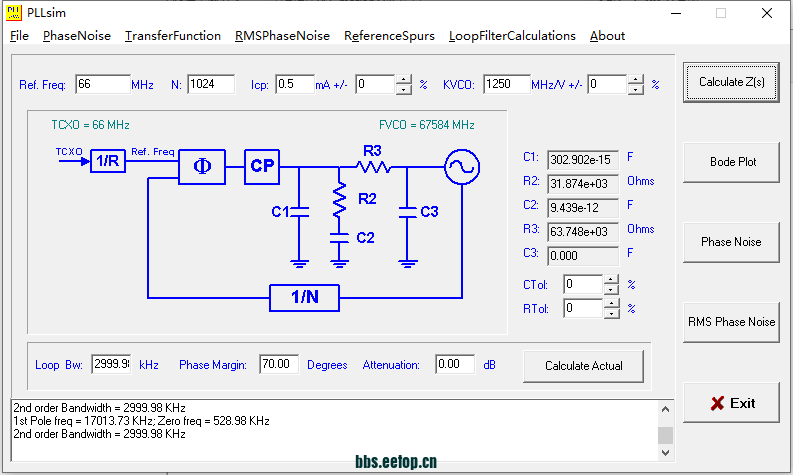This screenshot has width=793, height=475.
Task: Click the Calculate Z(s) button
Action: point(731,82)
